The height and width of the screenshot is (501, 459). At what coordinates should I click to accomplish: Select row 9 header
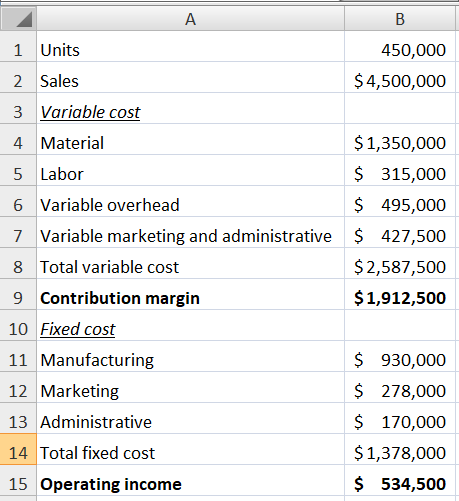click(18, 294)
